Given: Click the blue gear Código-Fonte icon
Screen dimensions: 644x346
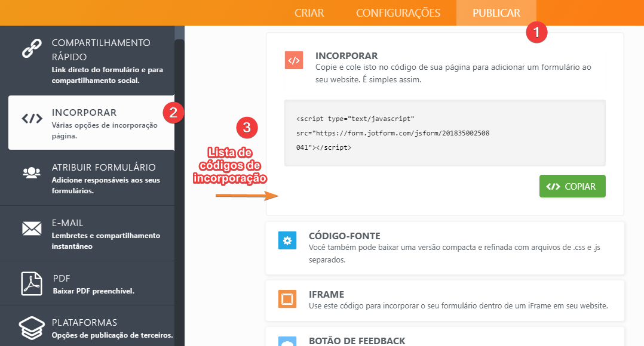Looking at the screenshot, I should tap(287, 241).
